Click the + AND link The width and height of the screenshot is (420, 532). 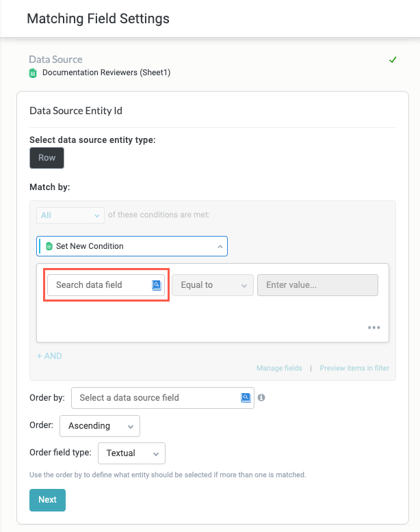49,356
